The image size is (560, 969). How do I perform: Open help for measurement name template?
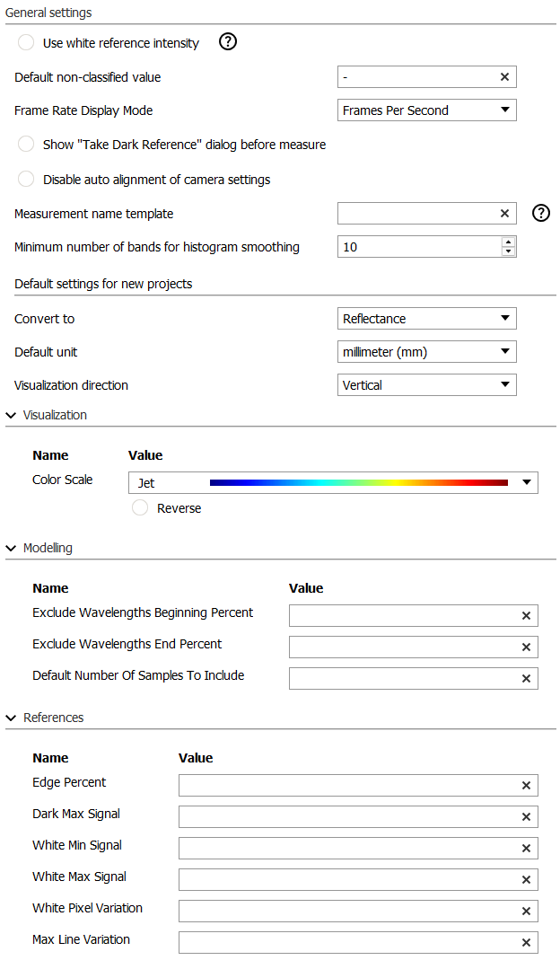click(541, 213)
